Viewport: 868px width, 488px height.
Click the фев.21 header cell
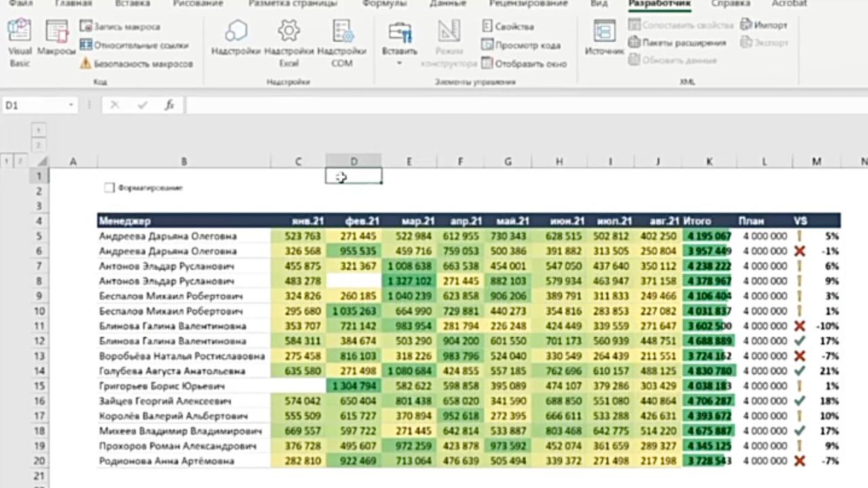(x=353, y=221)
